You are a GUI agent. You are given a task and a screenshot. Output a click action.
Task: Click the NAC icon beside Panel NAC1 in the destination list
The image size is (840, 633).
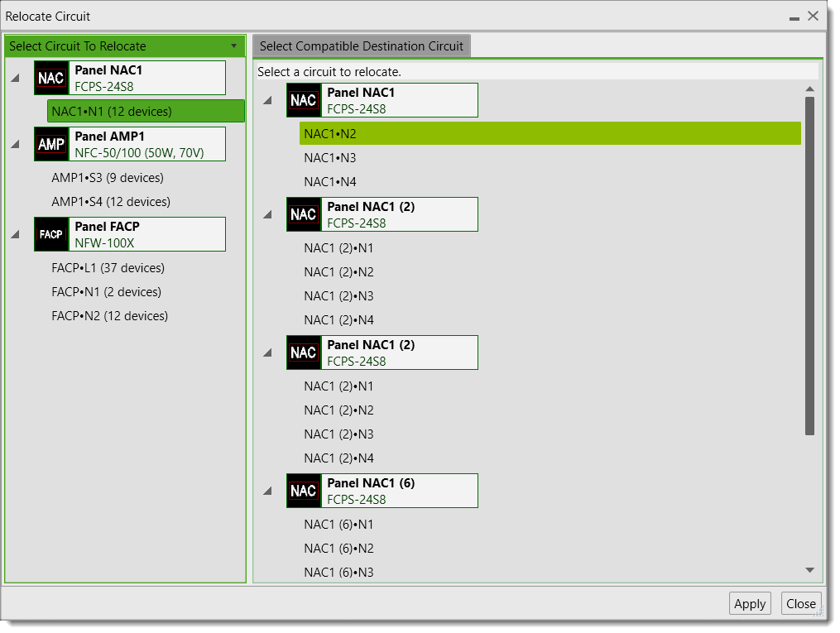pyautogui.click(x=304, y=100)
